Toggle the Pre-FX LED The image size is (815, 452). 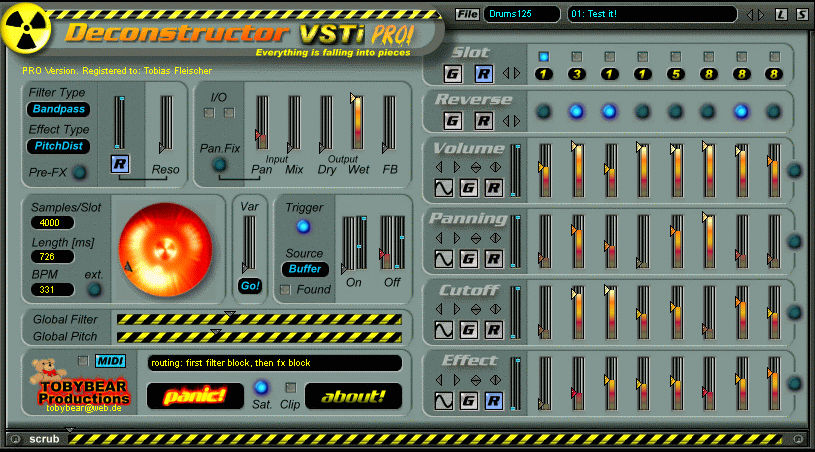coord(79,172)
